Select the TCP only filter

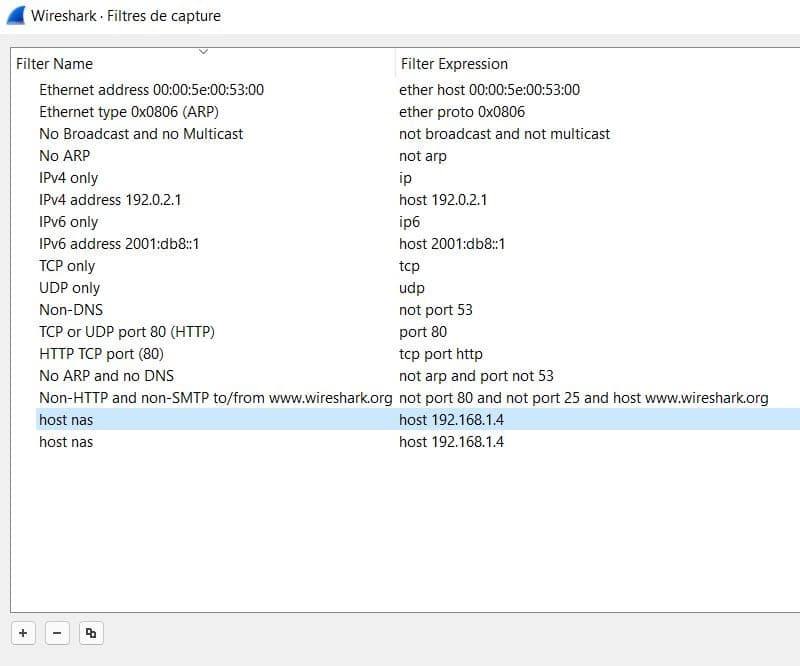tap(67, 266)
